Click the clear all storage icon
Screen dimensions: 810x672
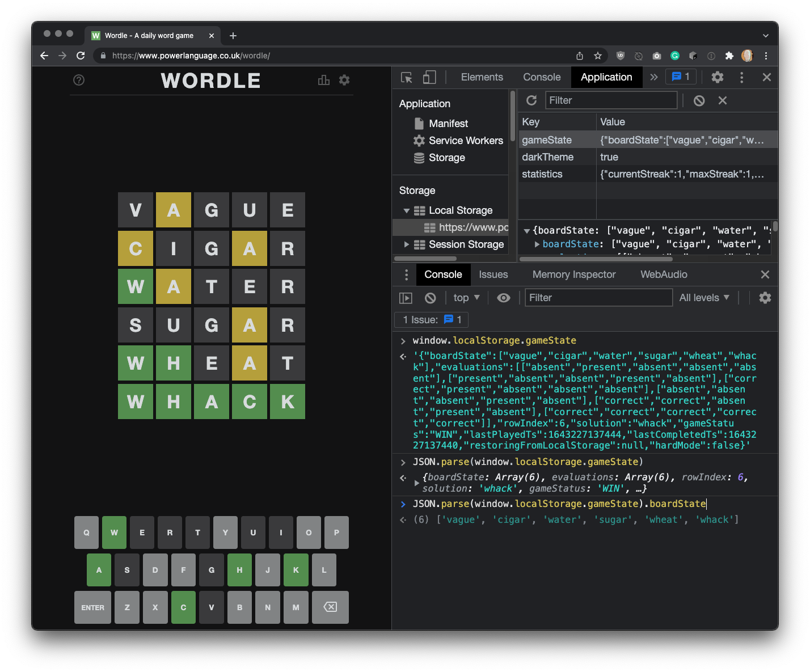point(699,100)
